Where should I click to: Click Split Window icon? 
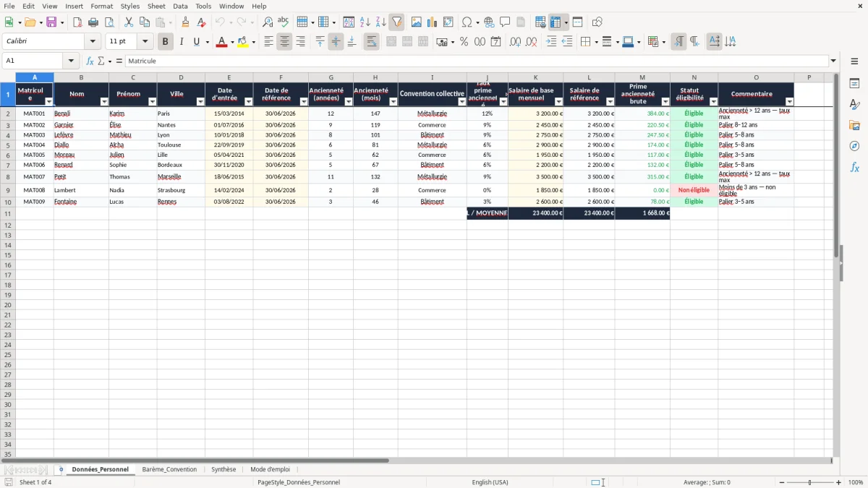(x=577, y=22)
